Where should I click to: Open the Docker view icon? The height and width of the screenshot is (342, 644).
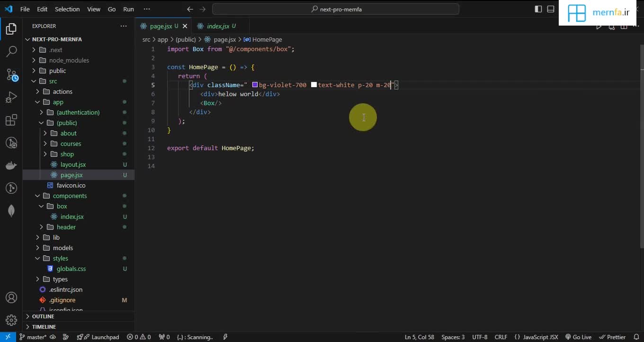click(11, 165)
